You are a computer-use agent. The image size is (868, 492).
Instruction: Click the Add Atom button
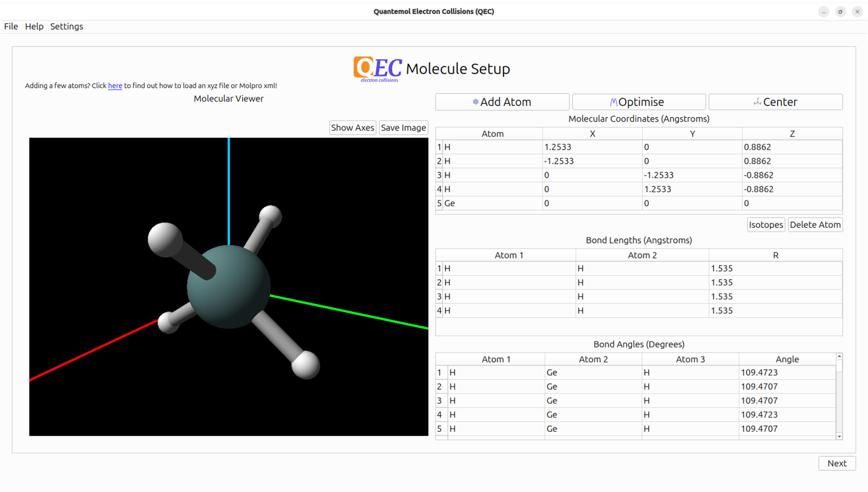502,102
